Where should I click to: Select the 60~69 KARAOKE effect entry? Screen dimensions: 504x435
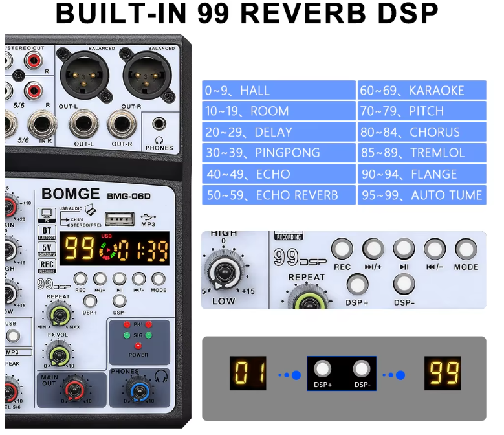coord(421,90)
